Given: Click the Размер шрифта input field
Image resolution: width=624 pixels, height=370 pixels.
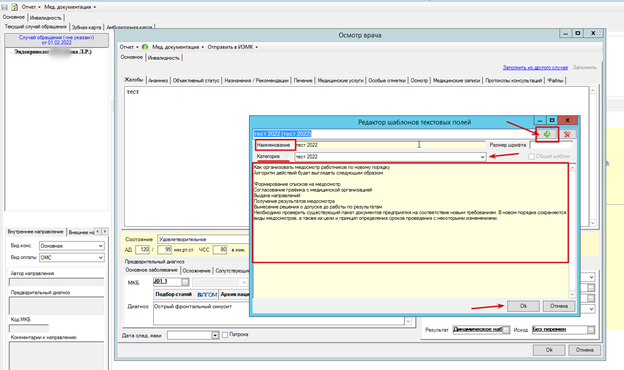Looking at the screenshot, I should 551,145.
